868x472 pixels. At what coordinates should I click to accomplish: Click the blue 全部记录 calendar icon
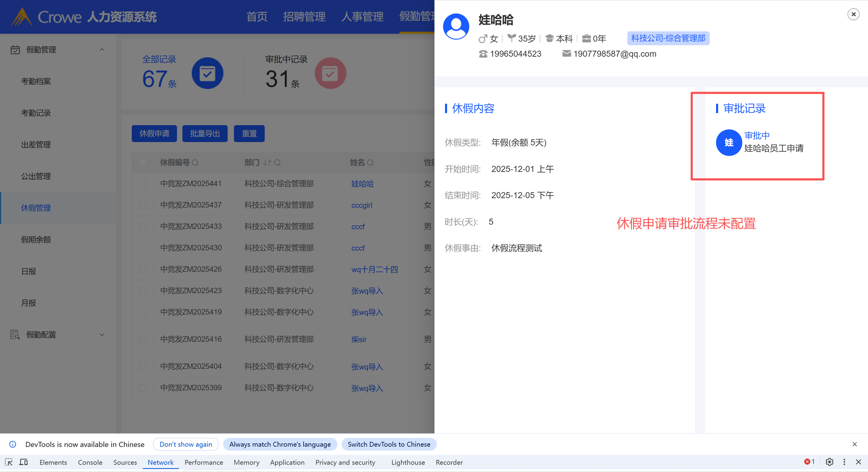click(207, 73)
